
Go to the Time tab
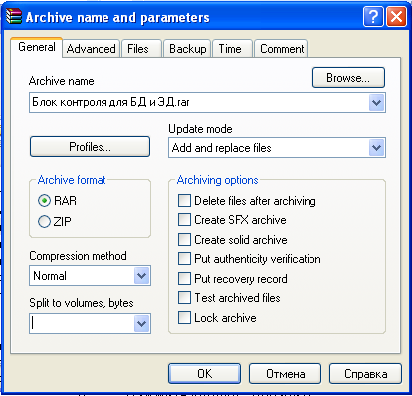(x=232, y=49)
